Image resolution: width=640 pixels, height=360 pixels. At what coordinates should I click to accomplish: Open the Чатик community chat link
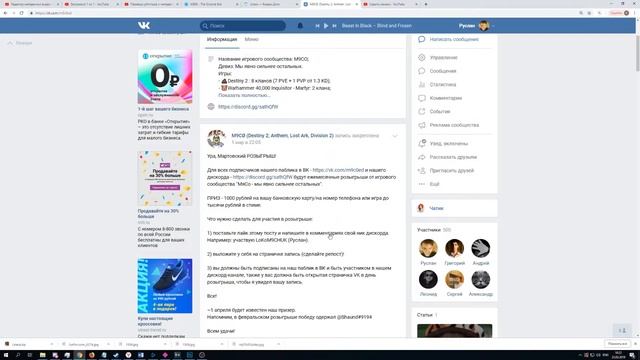[436, 208]
